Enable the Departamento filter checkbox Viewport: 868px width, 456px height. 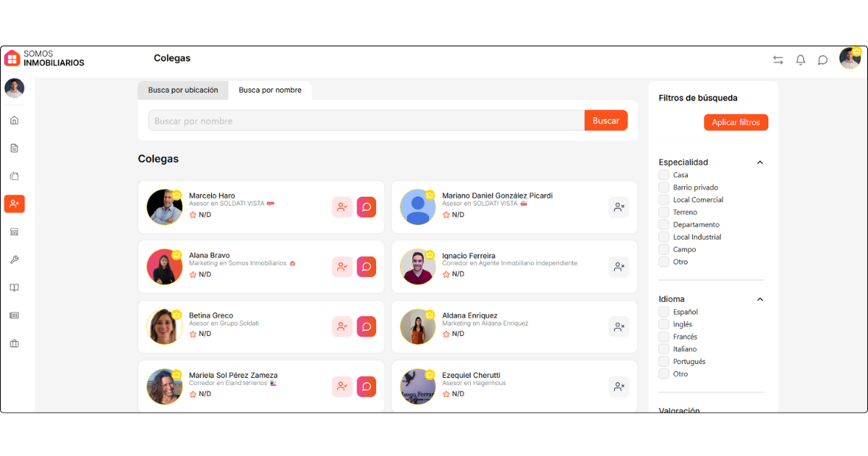664,225
